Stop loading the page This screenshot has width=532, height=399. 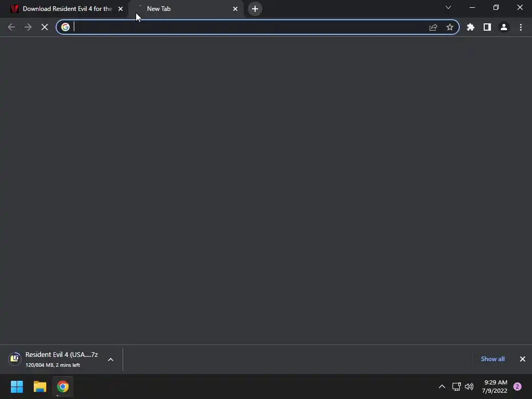[x=45, y=27]
